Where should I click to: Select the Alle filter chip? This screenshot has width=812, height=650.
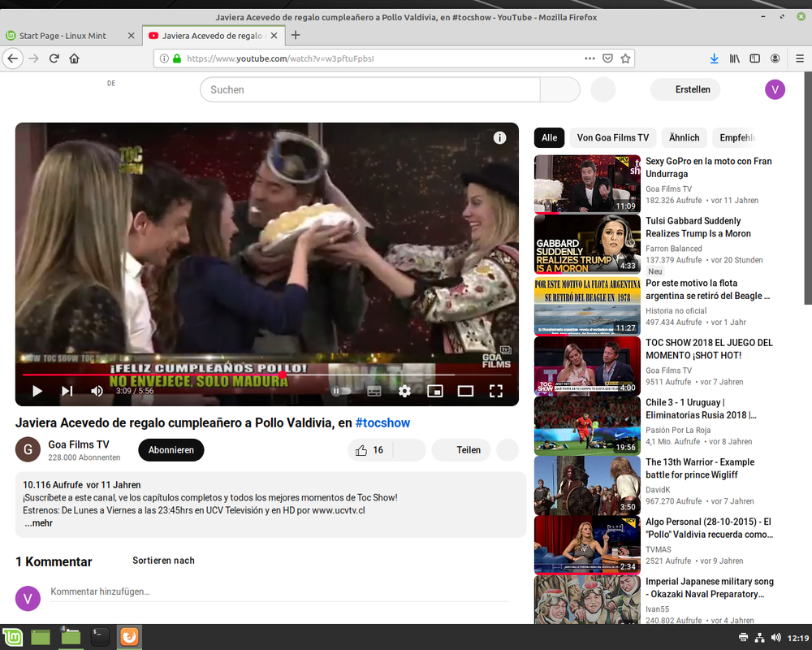pyautogui.click(x=549, y=138)
